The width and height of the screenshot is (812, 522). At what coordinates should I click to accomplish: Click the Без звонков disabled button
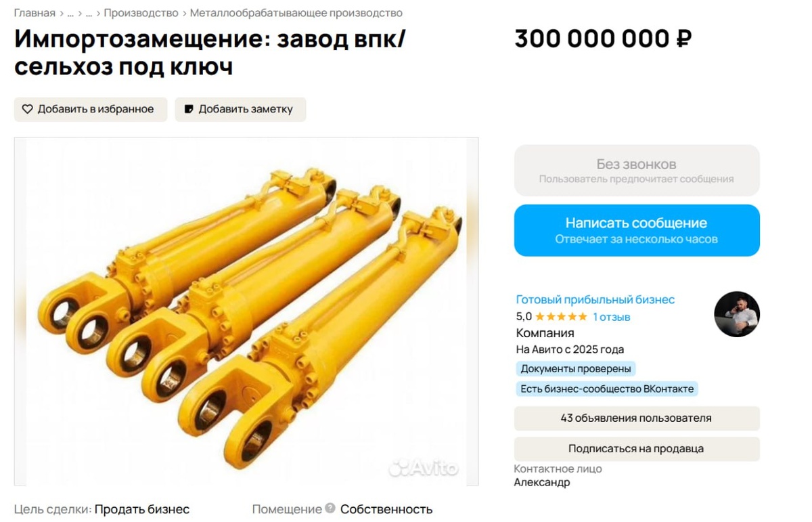pyautogui.click(x=637, y=171)
